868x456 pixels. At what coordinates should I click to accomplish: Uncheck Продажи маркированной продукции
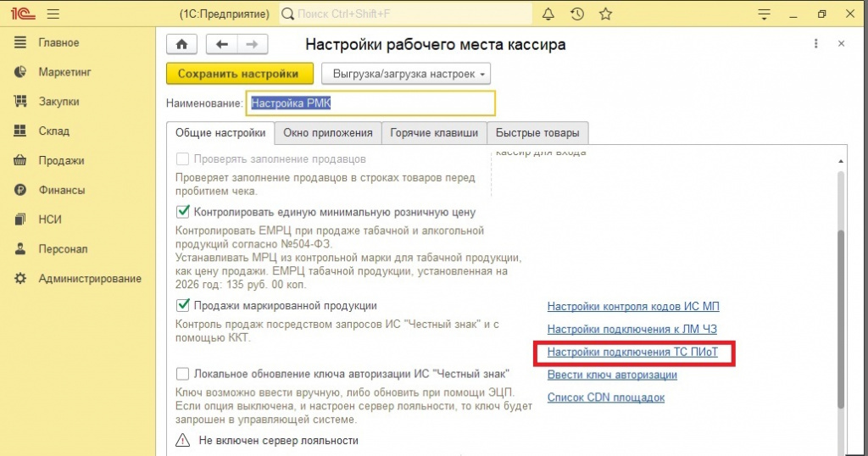(x=182, y=305)
